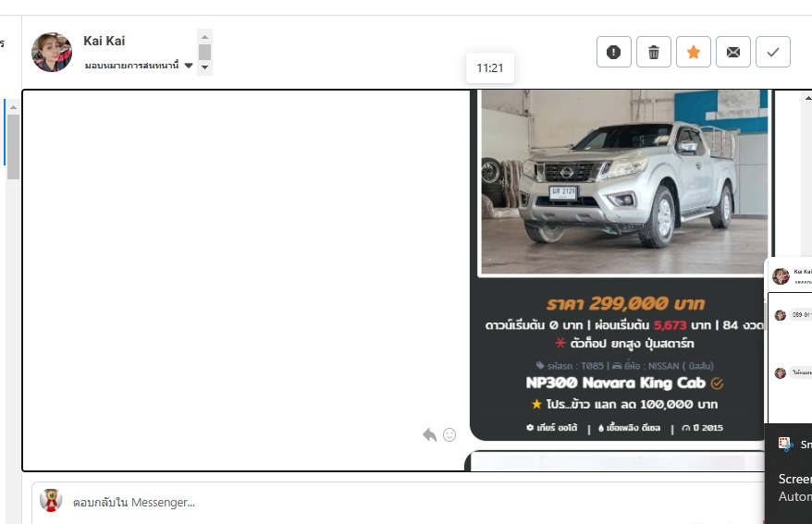Click the reply arrow icon beside message

(429, 434)
